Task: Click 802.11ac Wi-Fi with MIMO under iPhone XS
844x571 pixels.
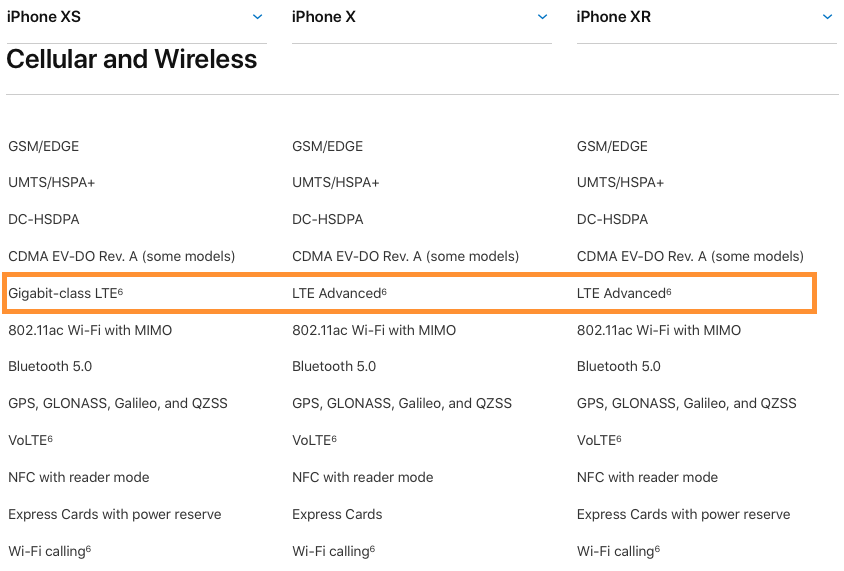Action: tap(90, 330)
